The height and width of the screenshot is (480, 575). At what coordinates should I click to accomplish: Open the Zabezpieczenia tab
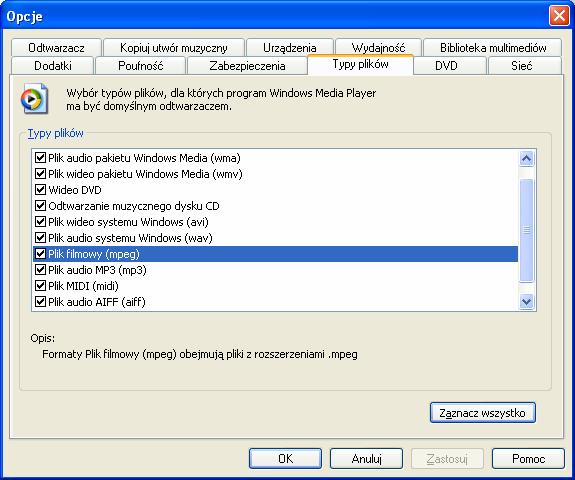pyautogui.click(x=247, y=66)
